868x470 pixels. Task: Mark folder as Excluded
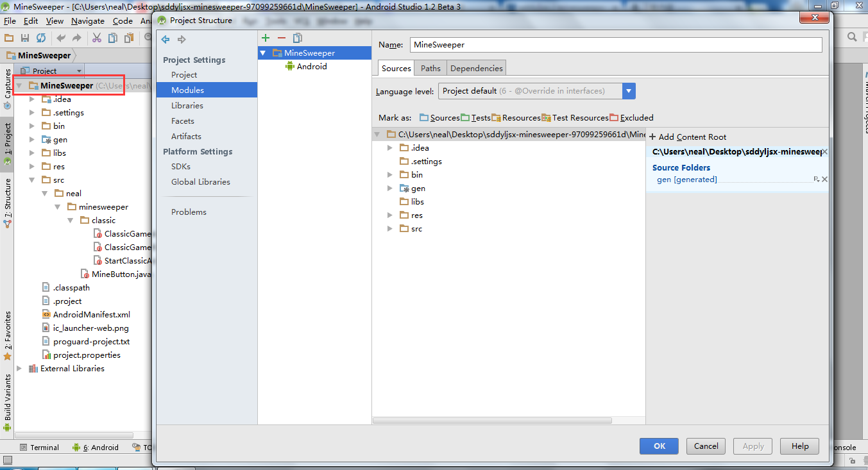pos(631,118)
